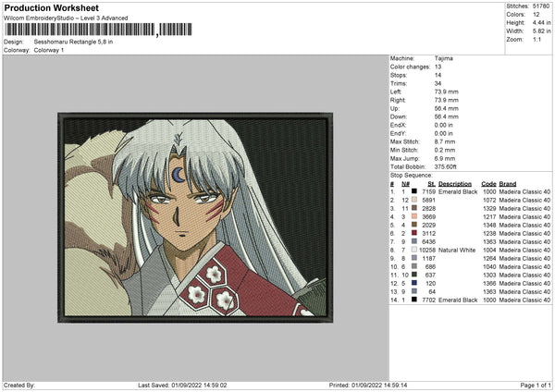Select the Page 1 of 1 indicator
This screenshot has height=392, width=555.
tap(536, 385)
